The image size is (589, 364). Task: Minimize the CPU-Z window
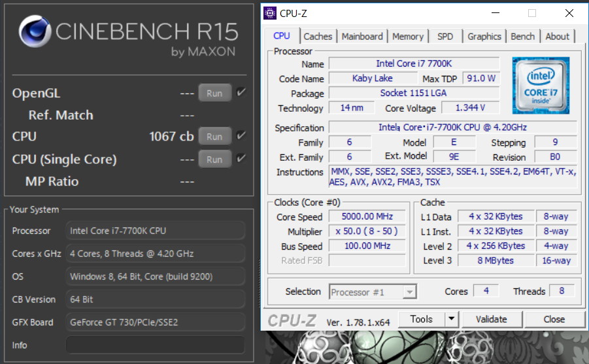496,13
